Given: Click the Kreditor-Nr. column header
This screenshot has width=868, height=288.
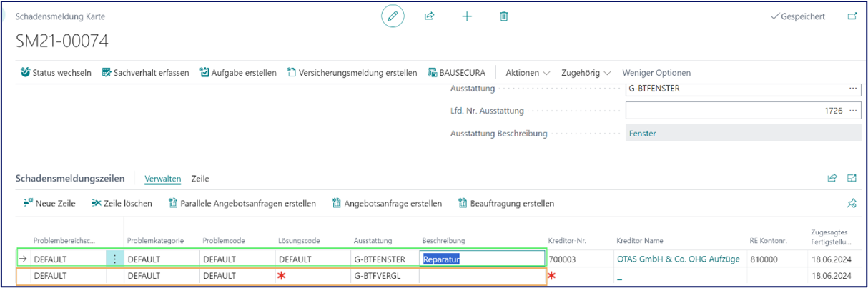Looking at the screenshot, I should 568,242.
